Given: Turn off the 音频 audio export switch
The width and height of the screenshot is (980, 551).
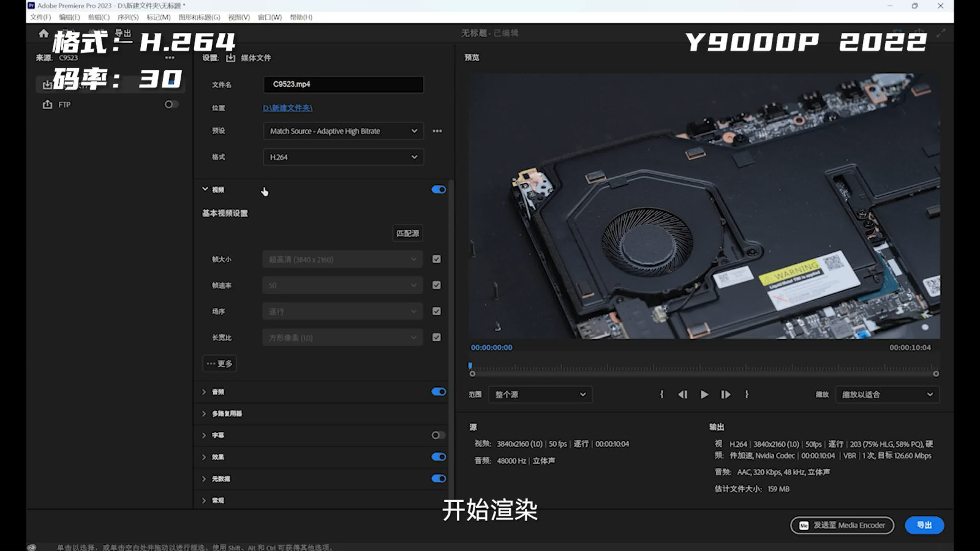Looking at the screenshot, I should coord(439,392).
